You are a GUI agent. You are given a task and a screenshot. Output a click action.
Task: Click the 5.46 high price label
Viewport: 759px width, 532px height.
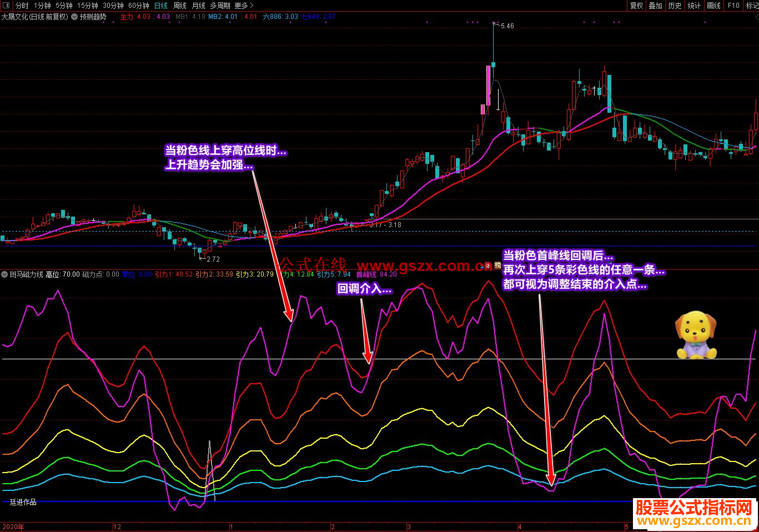(507, 26)
